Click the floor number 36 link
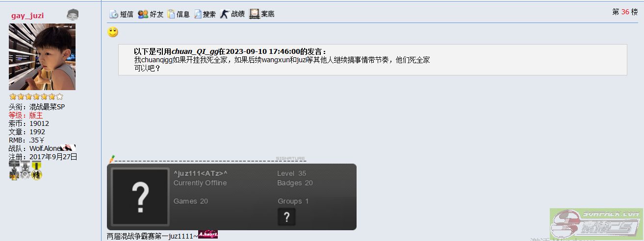Screen dimensions: 644x241 point(625,12)
